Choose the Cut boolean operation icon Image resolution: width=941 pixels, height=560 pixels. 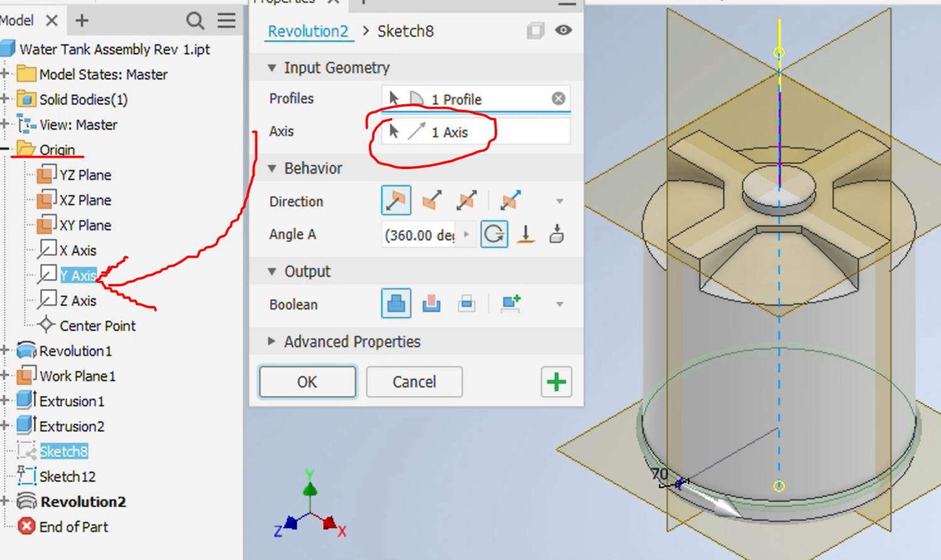pos(431,304)
